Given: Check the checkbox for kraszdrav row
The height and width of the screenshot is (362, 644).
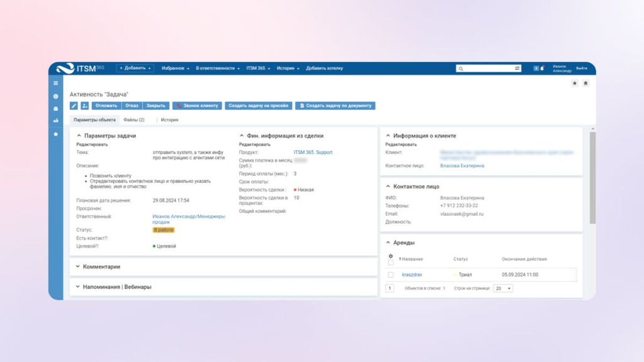Looking at the screenshot, I should coord(391,275).
